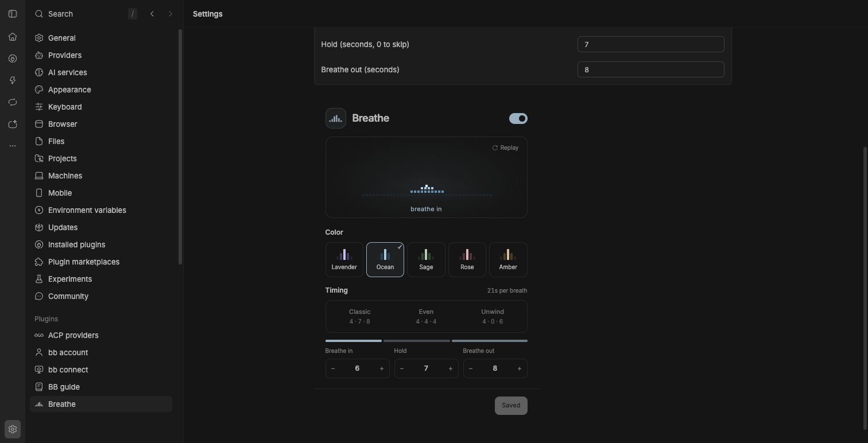The width and height of the screenshot is (868, 443).
Task: Increase Breathe out seconds in stepper
Action: point(520,368)
